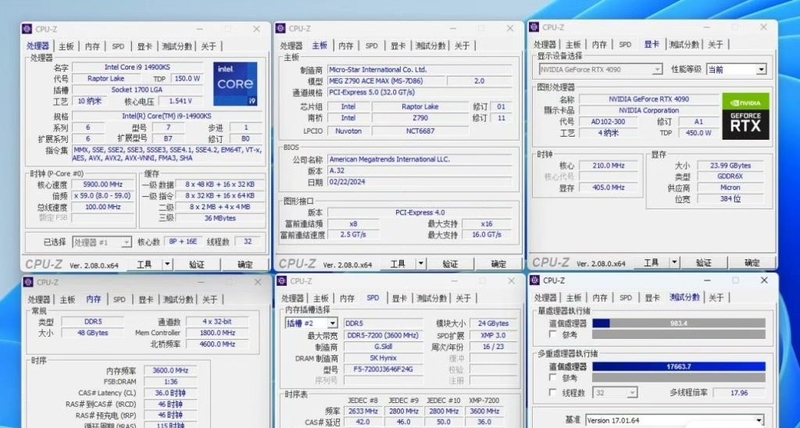Switch to 主板 tab in the processor window
Screen dimensions: 800x428
coord(66,46)
